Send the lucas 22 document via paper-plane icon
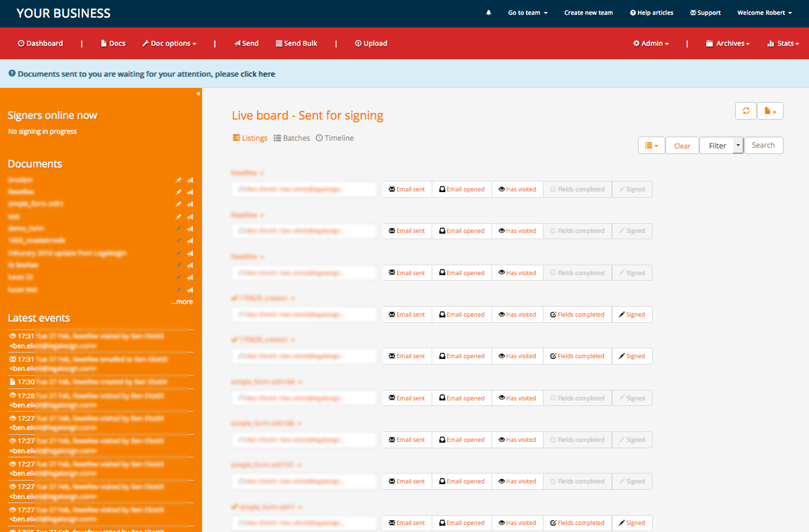 190,277
